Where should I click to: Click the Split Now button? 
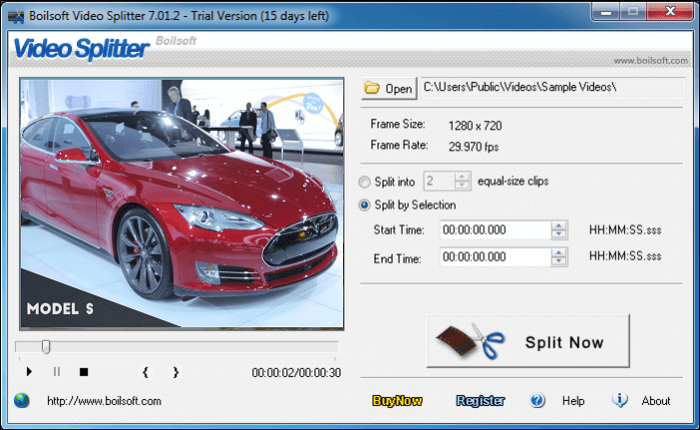[529, 342]
